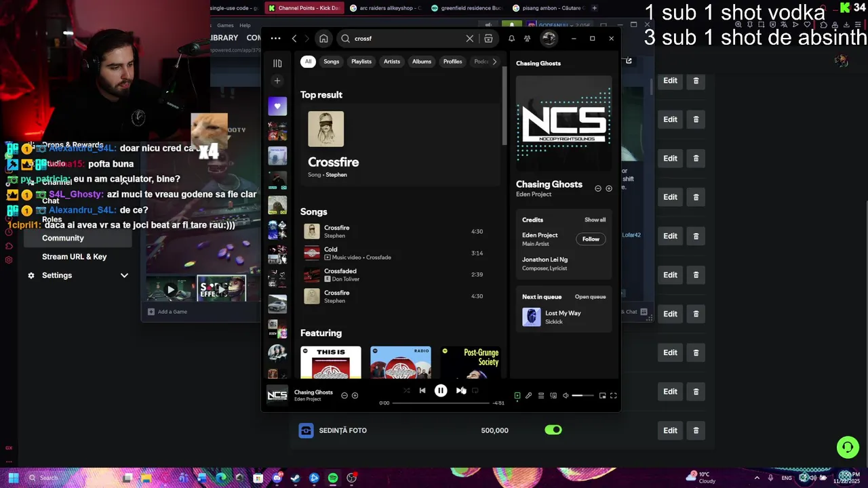Open the mini player icon
The width and height of the screenshot is (868, 488).
(x=602, y=396)
